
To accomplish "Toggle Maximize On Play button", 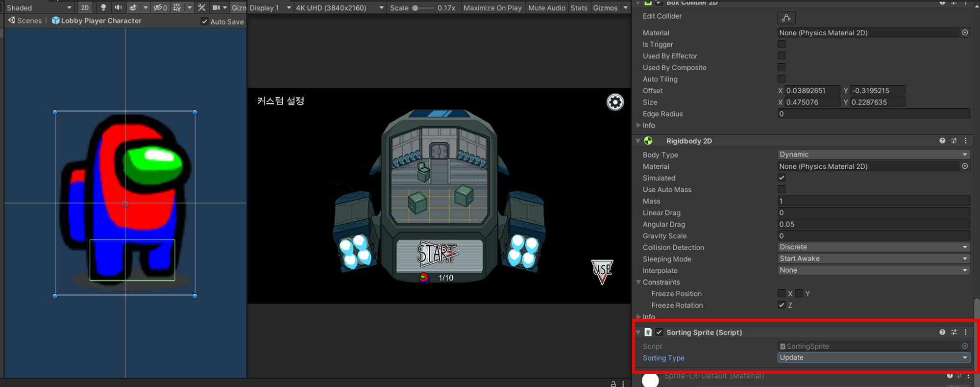I will (x=492, y=7).
